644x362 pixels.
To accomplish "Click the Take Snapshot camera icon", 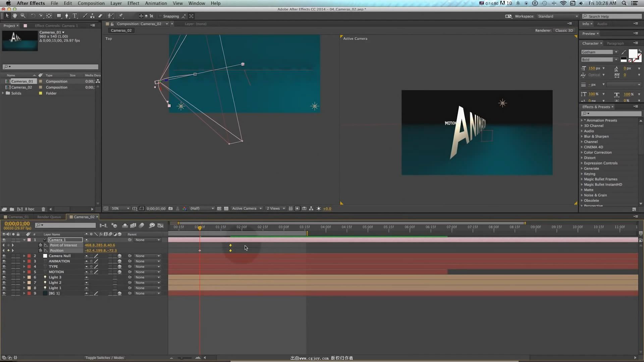I will tap(170, 208).
